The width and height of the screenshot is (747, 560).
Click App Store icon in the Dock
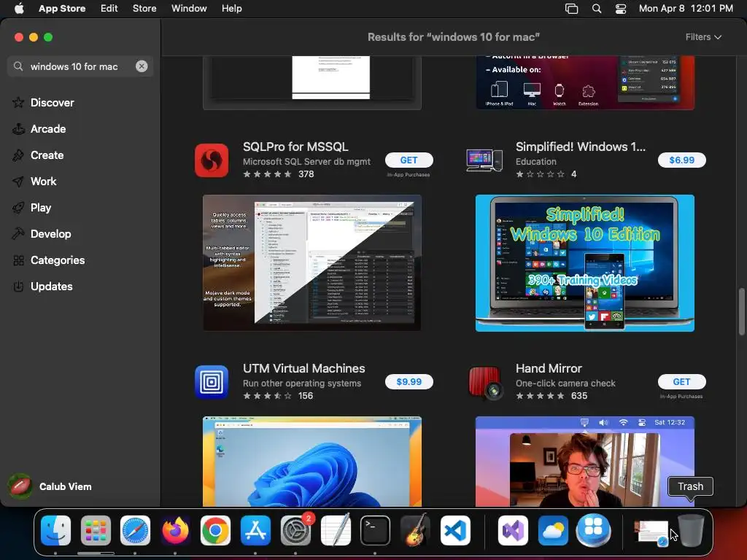pyautogui.click(x=255, y=530)
